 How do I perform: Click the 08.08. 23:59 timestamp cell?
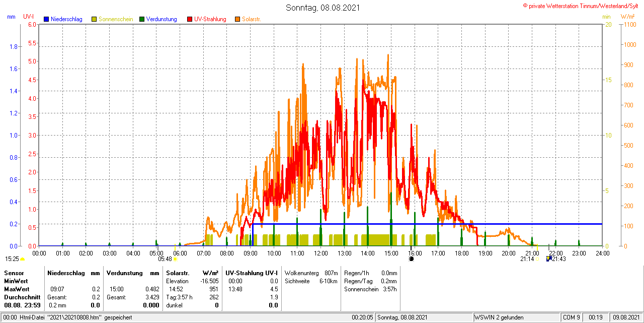(22, 305)
